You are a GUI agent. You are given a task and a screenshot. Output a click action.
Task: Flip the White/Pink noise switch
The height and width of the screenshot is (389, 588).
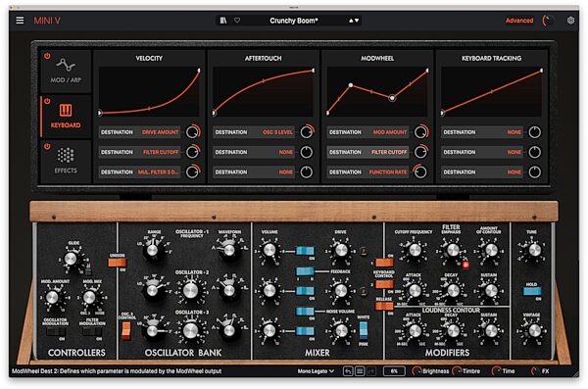364,330
